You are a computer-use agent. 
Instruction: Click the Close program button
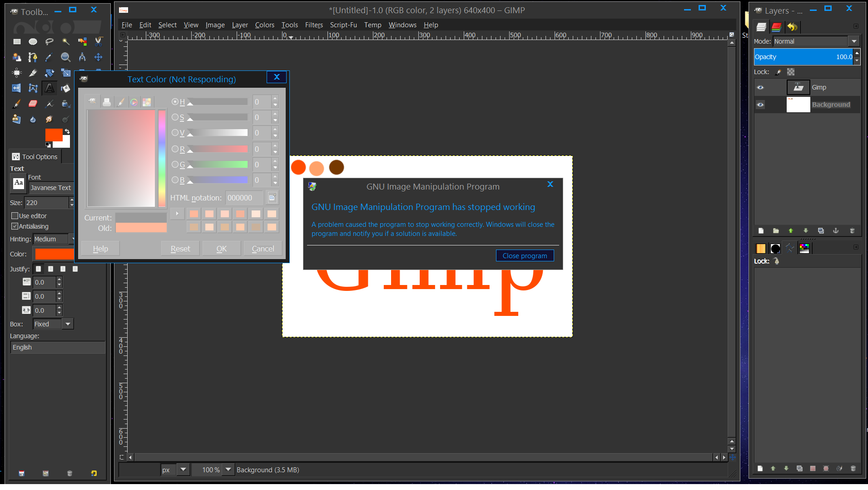click(x=525, y=256)
